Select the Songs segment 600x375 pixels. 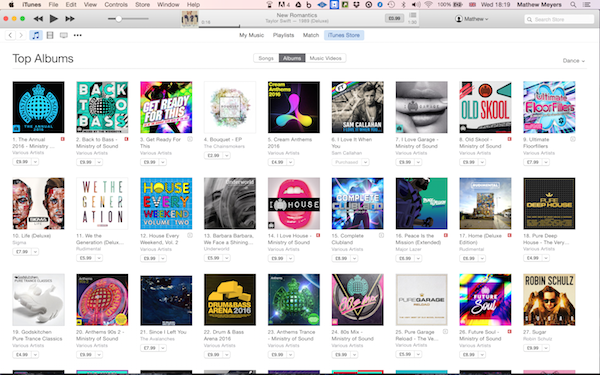click(x=266, y=58)
